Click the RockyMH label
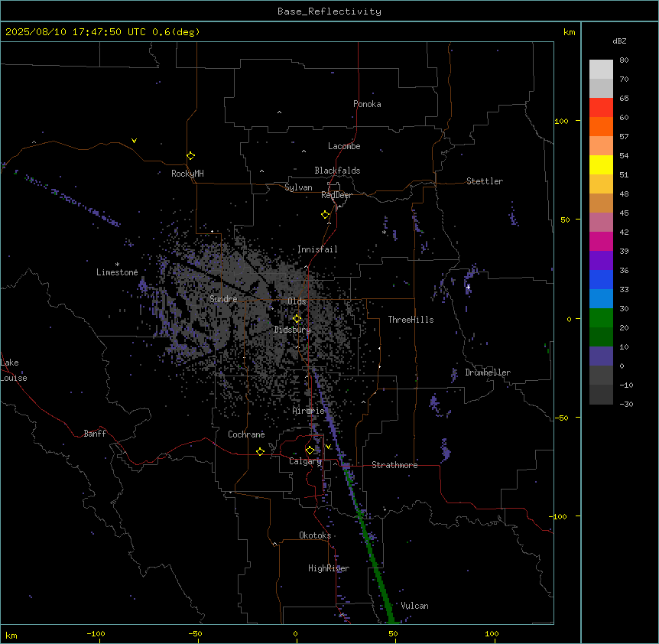 (x=187, y=174)
